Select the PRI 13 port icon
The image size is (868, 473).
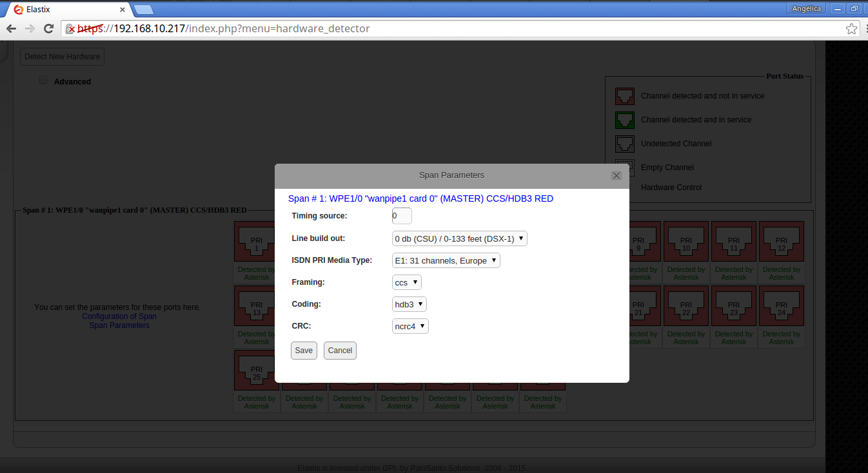pos(256,307)
